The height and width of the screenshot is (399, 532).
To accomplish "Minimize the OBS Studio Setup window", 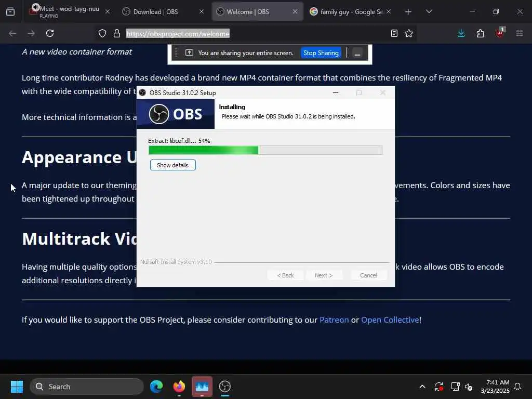I will pos(336,92).
